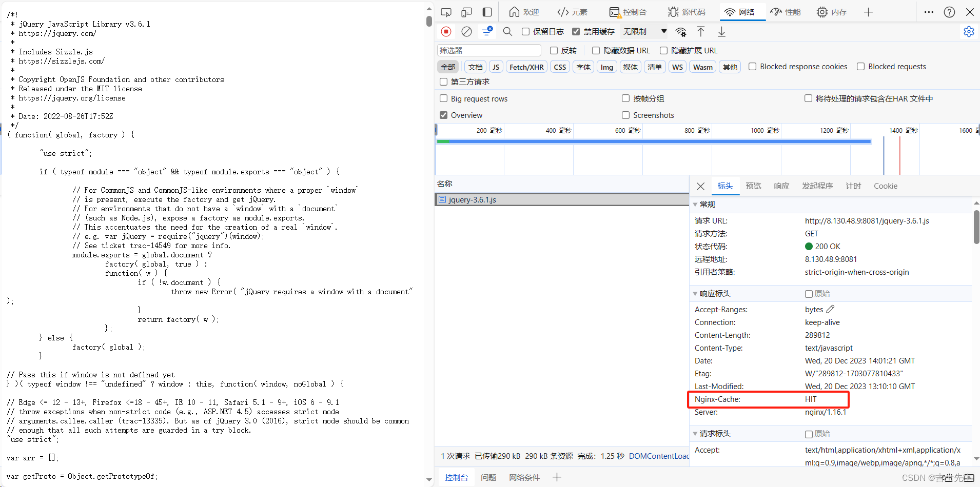
Task: Enable Big request rows
Action: 443,98
